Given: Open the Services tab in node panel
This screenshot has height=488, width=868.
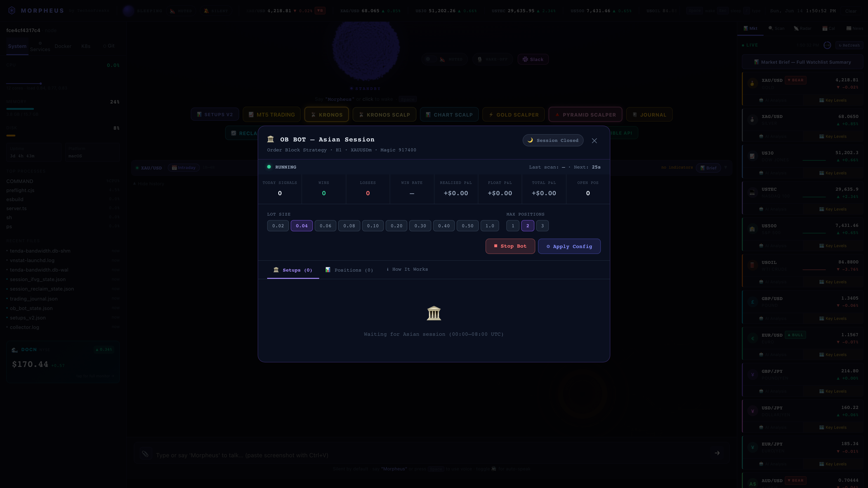Looking at the screenshot, I should (40, 47).
